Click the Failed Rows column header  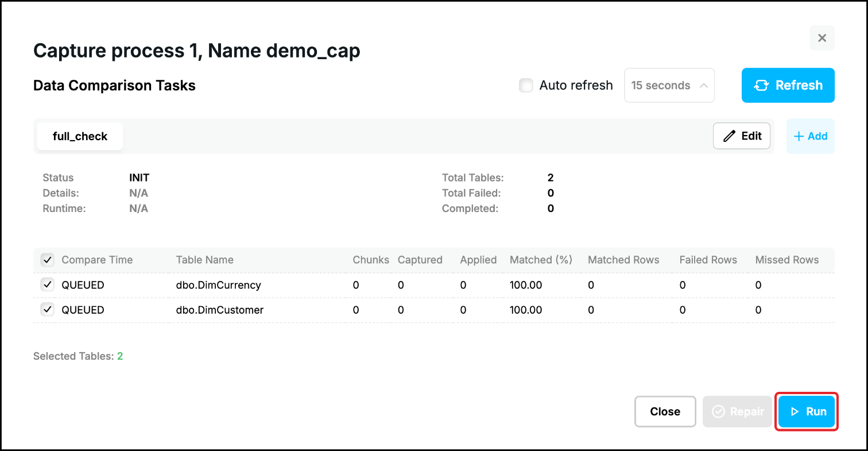708,260
